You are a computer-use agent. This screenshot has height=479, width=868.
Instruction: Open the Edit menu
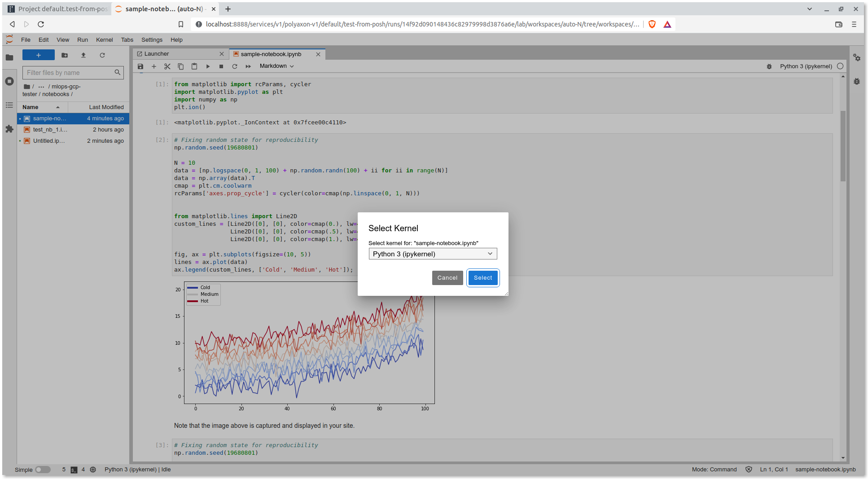click(x=44, y=40)
